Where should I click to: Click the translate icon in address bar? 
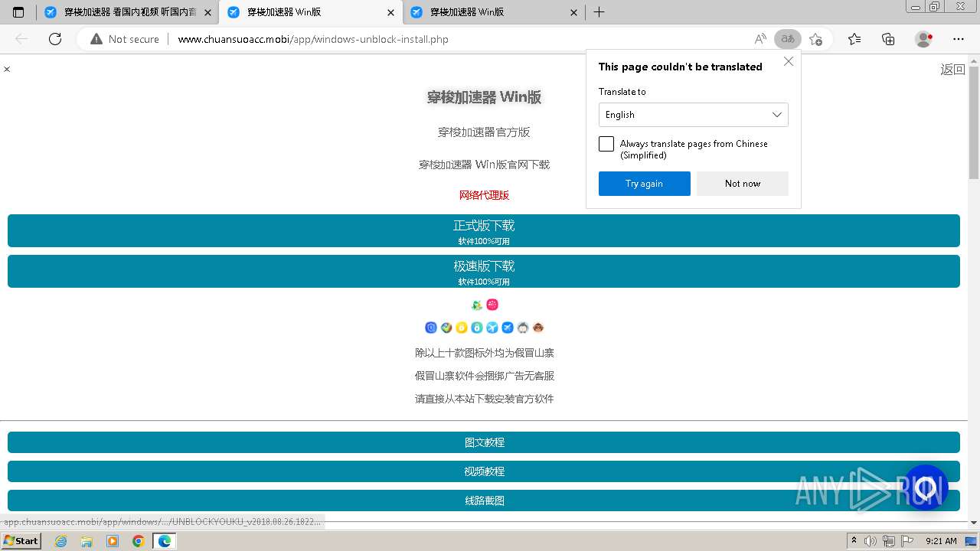(x=788, y=39)
